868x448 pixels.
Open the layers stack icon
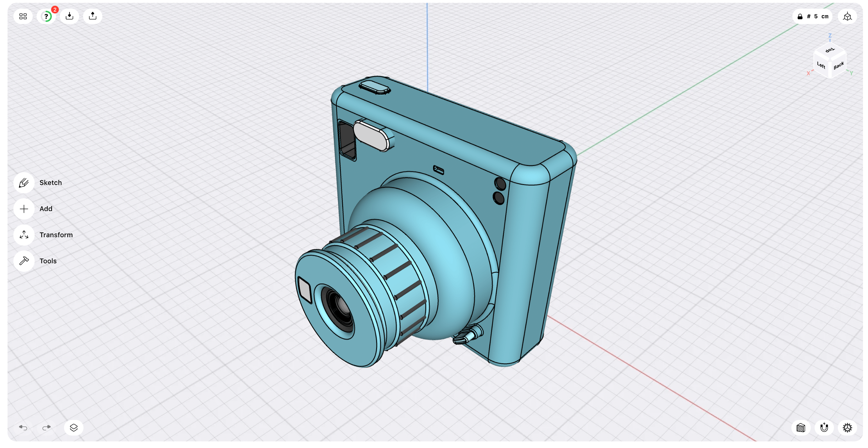click(74, 428)
